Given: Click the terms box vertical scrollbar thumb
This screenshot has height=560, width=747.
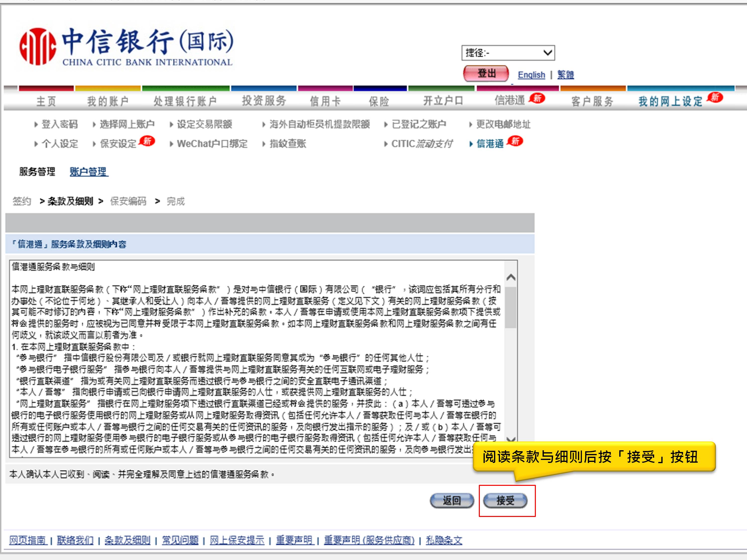Looking at the screenshot, I should [511, 307].
